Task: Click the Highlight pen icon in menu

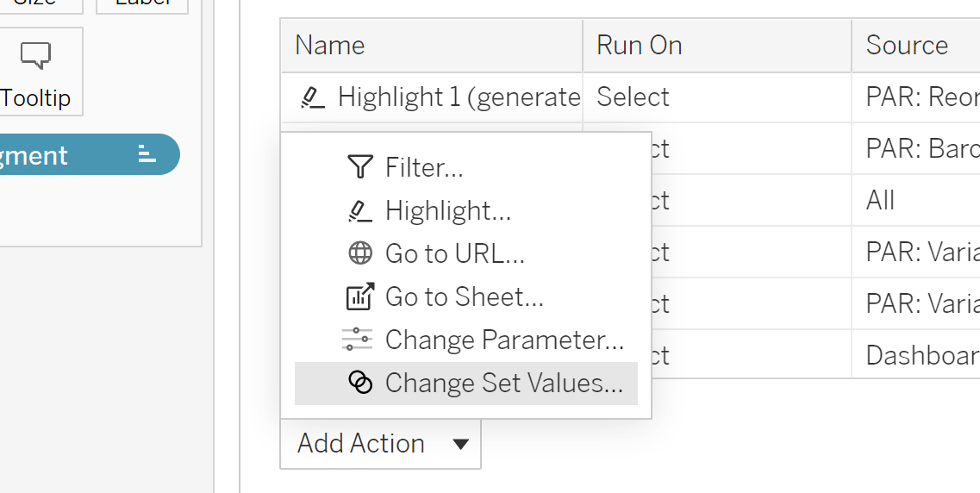Action: coord(359,210)
